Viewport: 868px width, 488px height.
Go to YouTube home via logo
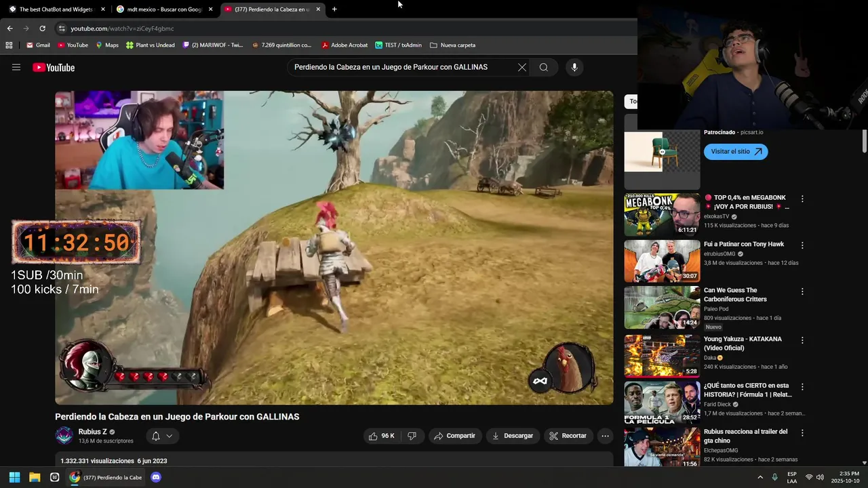coord(54,67)
